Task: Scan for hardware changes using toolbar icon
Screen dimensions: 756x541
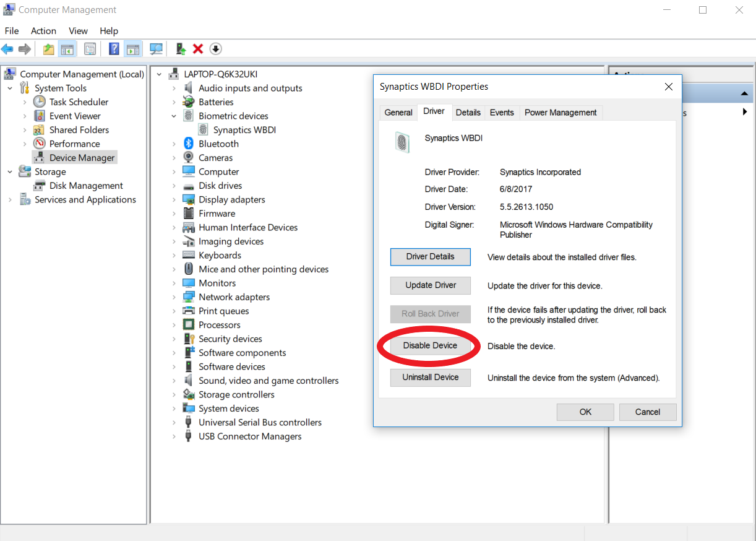Action: coord(156,48)
